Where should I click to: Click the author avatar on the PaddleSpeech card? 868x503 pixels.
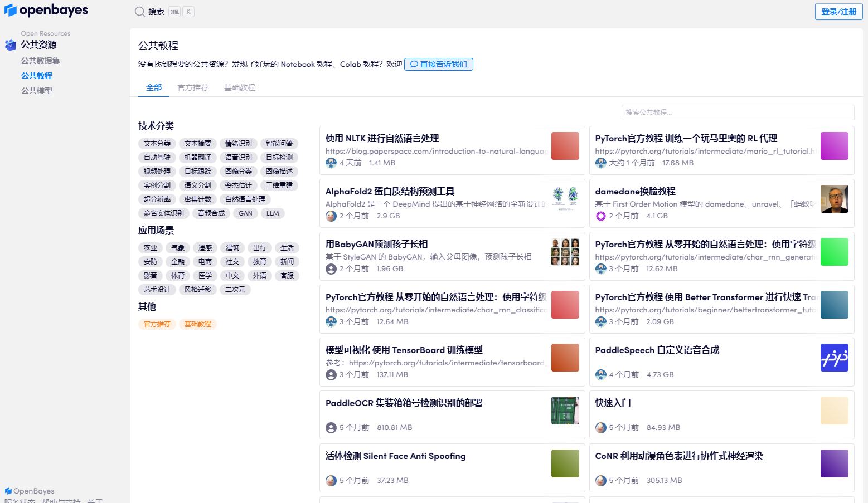(x=601, y=375)
